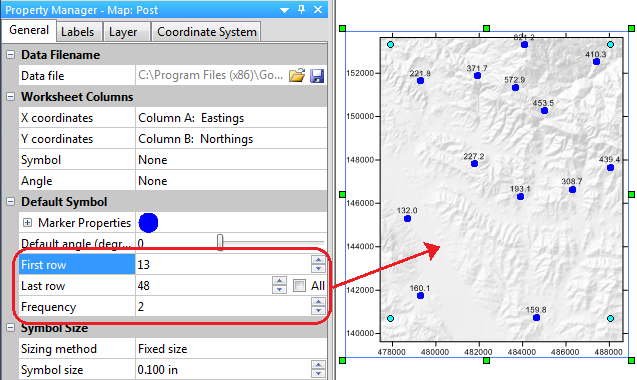Click the Default angle slider handle
This screenshot has height=380, width=637.
[x=220, y=242]
